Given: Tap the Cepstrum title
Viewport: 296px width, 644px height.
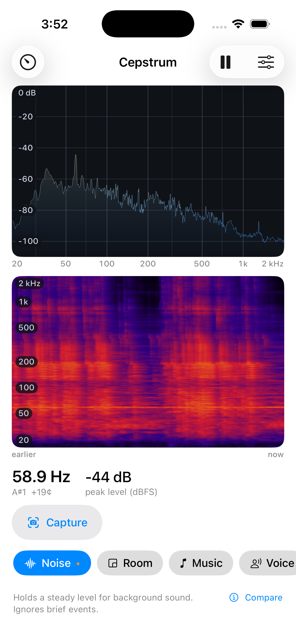Looking at the screenshot, I should click(x=148, y=62).
